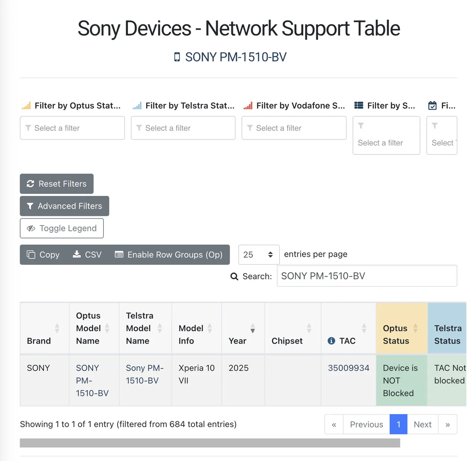Click the horizontal table scrollbar
The image size is (476, 461).
coord(210,443)
